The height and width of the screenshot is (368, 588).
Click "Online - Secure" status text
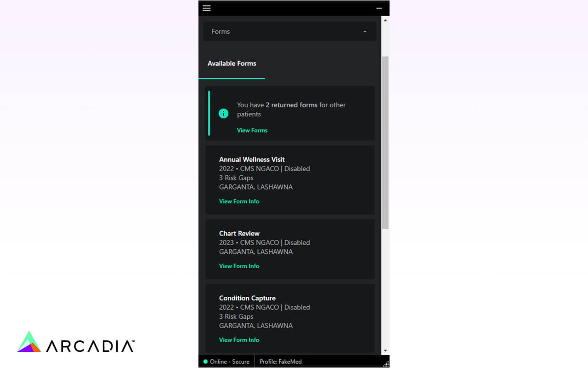(230, 362)
